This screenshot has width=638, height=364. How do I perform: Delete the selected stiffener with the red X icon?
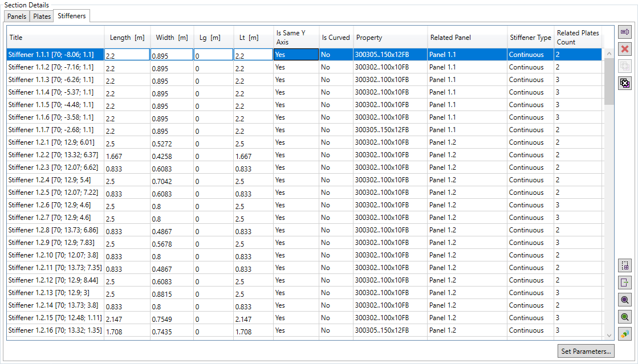[624, 49]
